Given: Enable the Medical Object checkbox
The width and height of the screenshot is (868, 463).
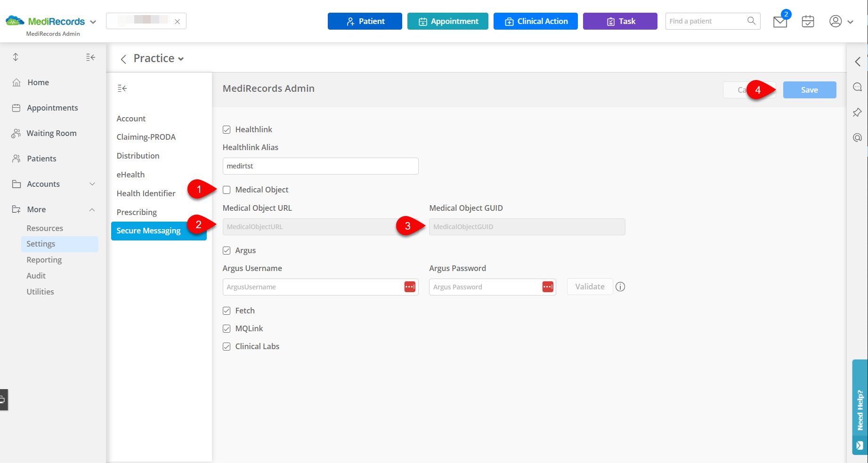Looking at the screenshot, I should 227,190.
